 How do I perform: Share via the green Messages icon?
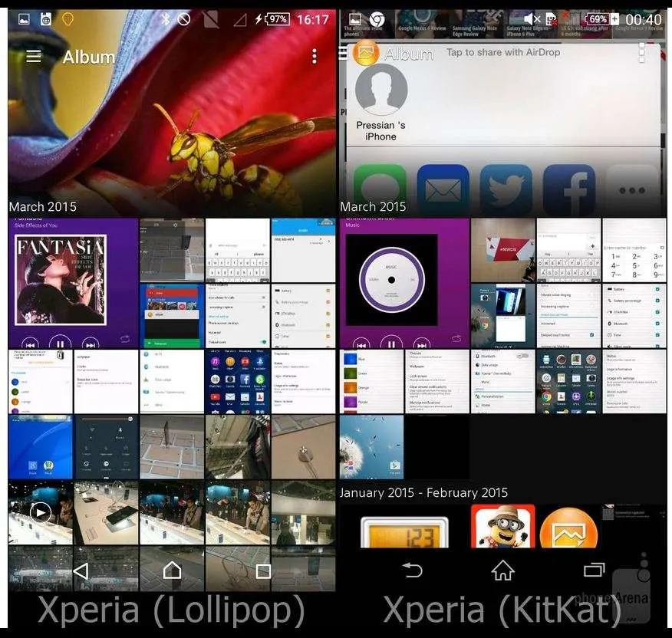coord(380,189)
